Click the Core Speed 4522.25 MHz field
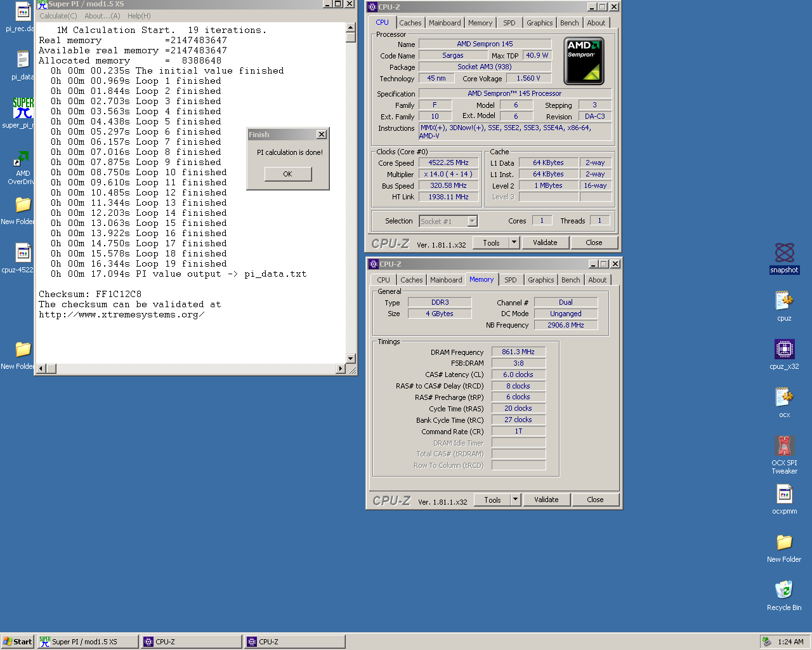Image resolution: width=812 pixels, height=650 pixels. (449, 162)
